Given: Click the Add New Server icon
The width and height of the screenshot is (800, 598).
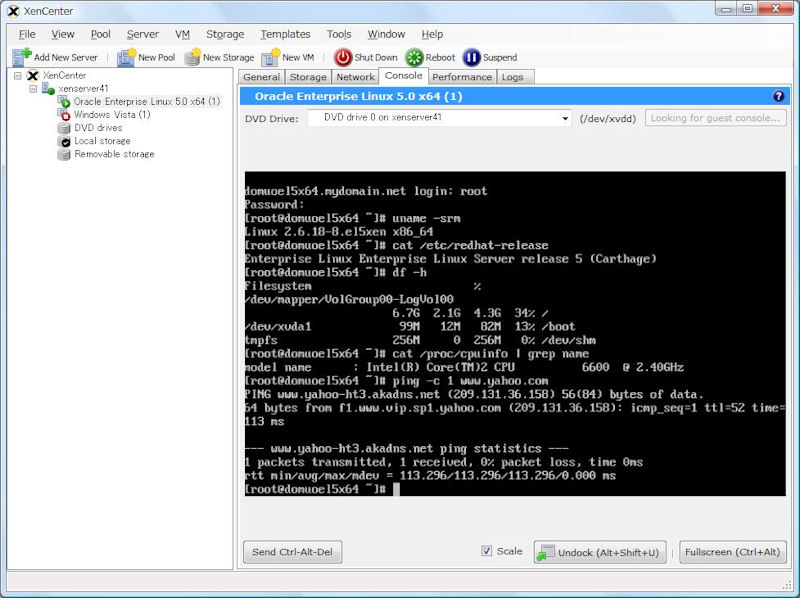Looking at the screenshot, I should (x=21, y=57).
